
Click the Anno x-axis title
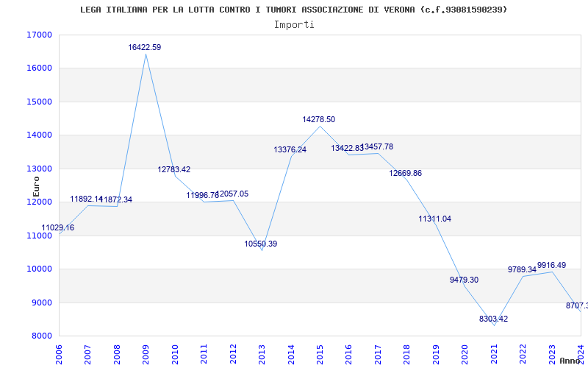pos(570,361)
